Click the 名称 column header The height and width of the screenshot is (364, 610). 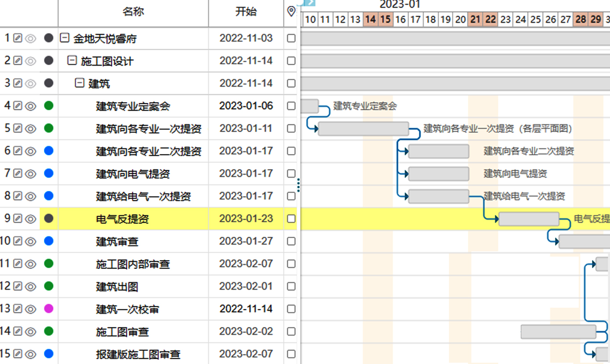pyautogui.click(x=133, y=12)
